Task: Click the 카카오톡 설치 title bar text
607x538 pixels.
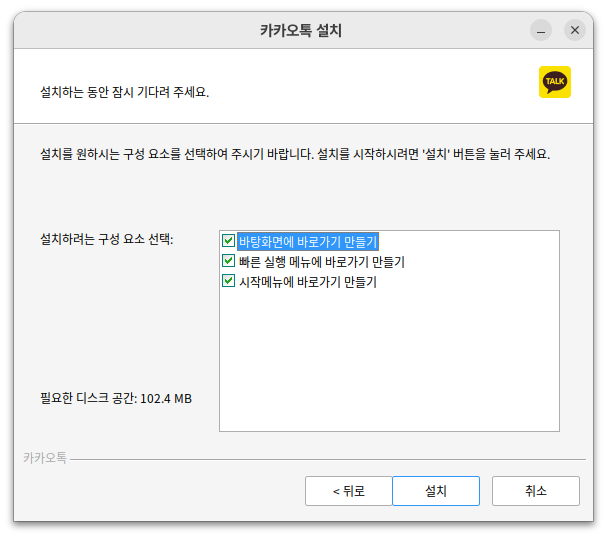Action: tap(301, 30)
